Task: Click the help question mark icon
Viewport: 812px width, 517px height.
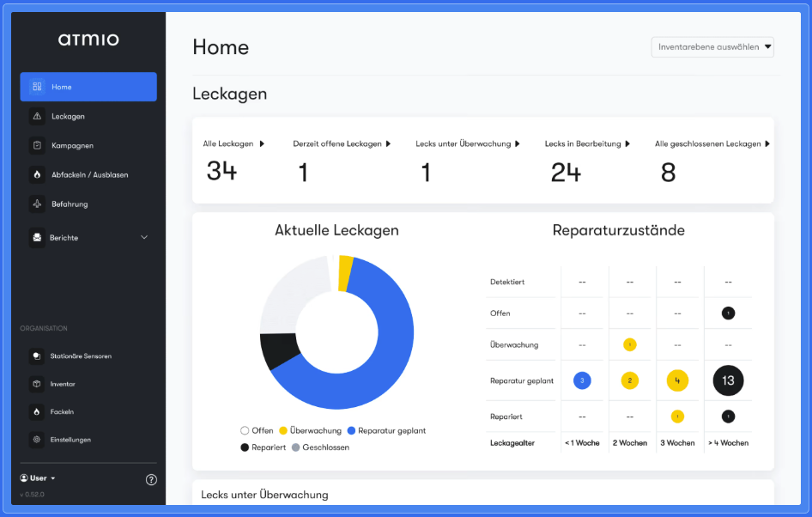Action: point(151,480)
